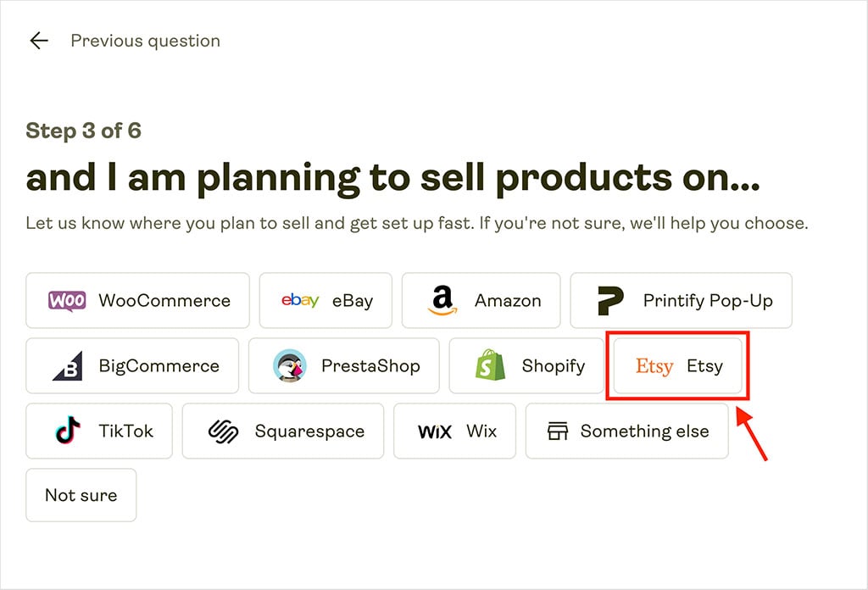Image resolution: width=868 pixels, height=590 pixels.
Task: Click the back arrow icon
Action: pyautogui.click(x=38, y=41)
